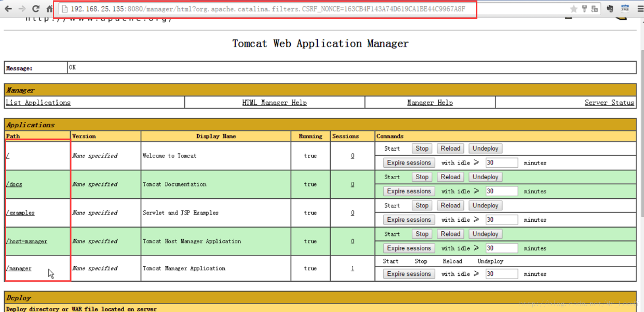The image size is (644, 312).
Task: Open the browser home page icon
Action: click(49, 9)
